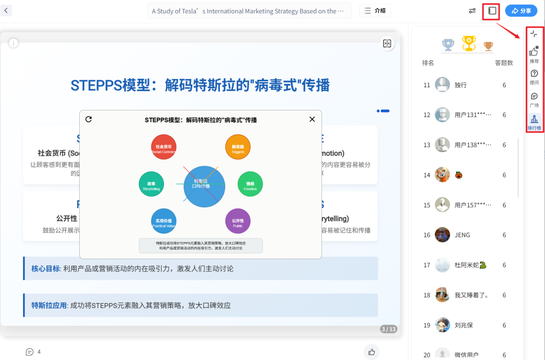Open the 广场 chat sidebar tab
545x360 pixels.
(534, 99)
